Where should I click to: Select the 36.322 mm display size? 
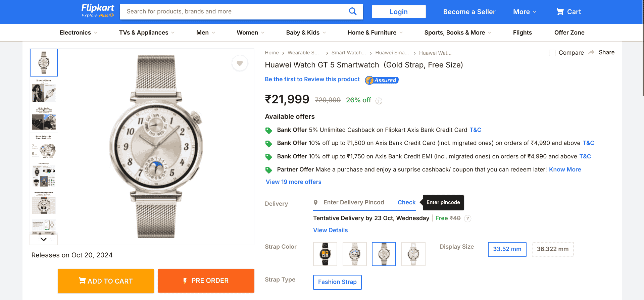pos(552,249)
